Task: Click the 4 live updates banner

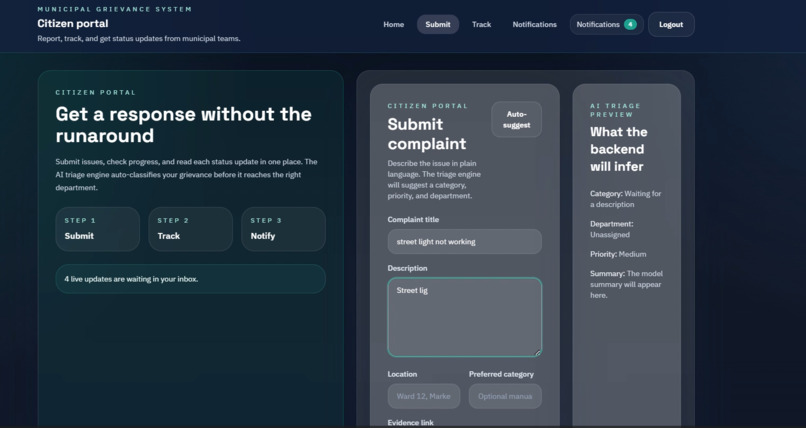Action: 190,279
